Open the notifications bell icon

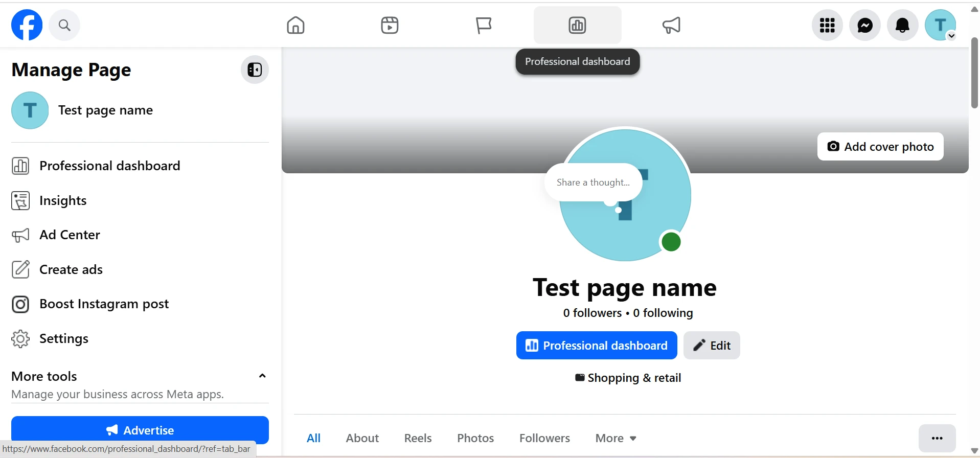(903, 25)
